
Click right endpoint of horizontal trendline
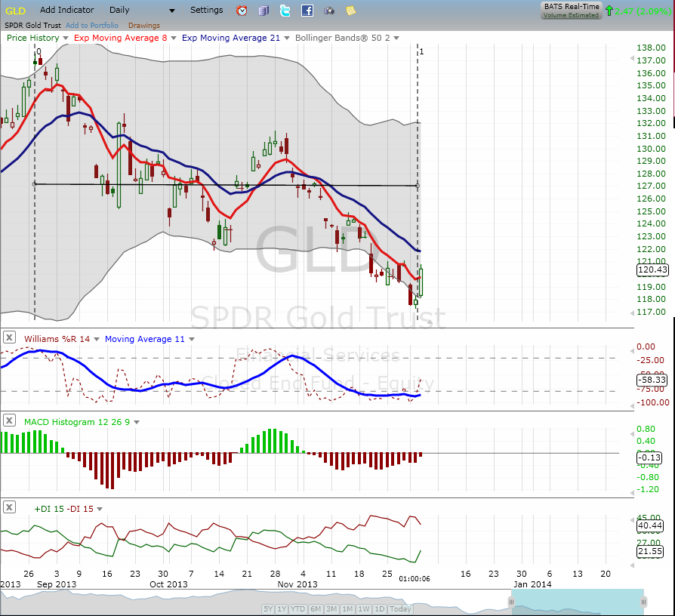click(x=417, y=186)
